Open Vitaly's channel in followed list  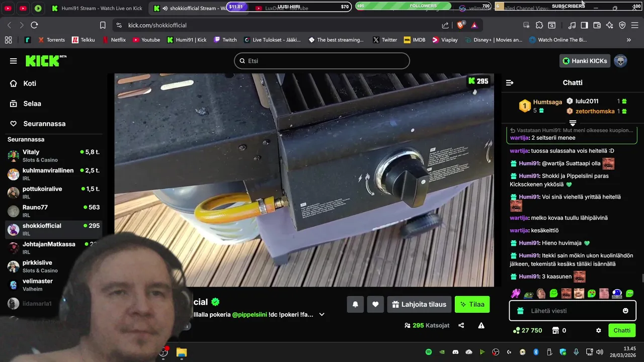coord(54,156)
